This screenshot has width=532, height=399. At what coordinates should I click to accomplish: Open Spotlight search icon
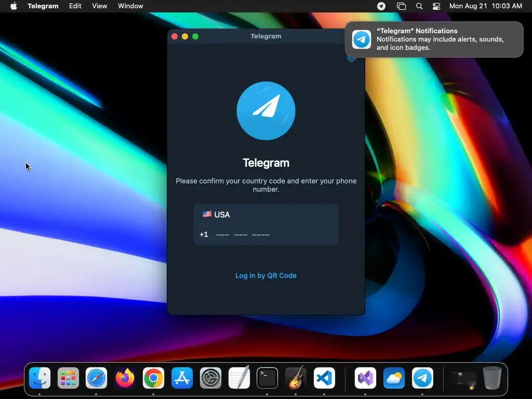coord(419,6)
